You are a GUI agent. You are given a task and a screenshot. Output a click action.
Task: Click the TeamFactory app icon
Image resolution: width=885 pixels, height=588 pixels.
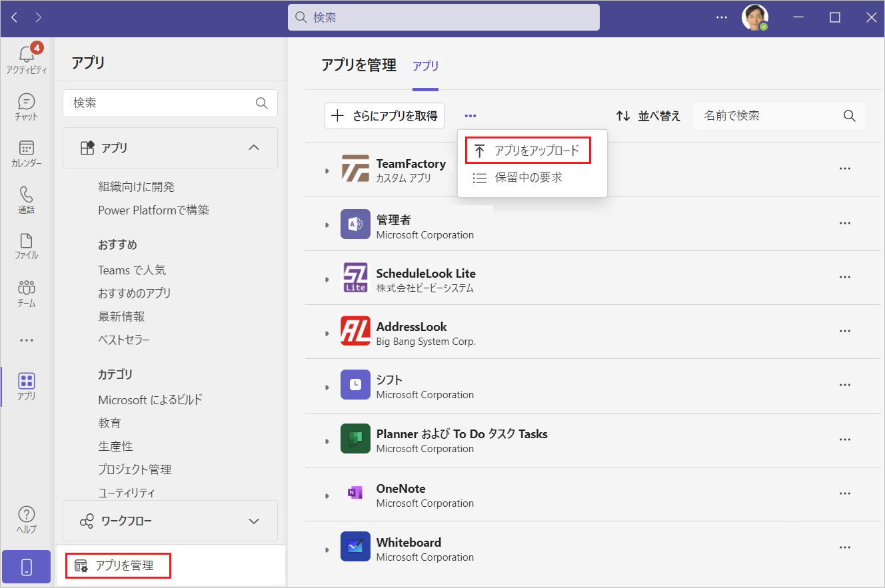pyautogui.click(x=355, y=170)
